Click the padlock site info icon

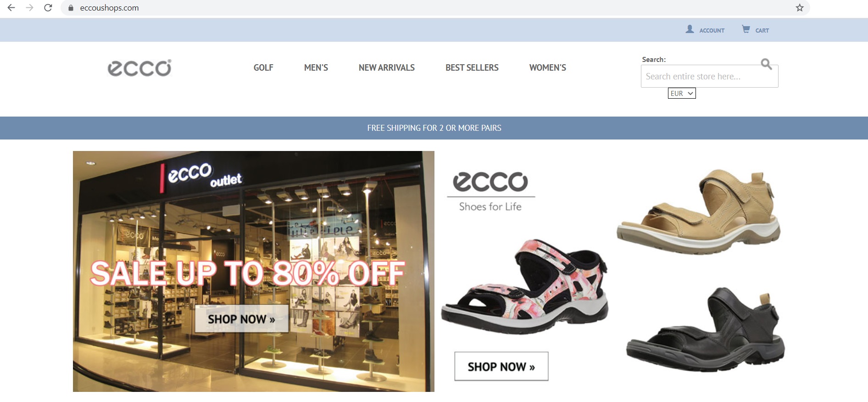(71, 8)
